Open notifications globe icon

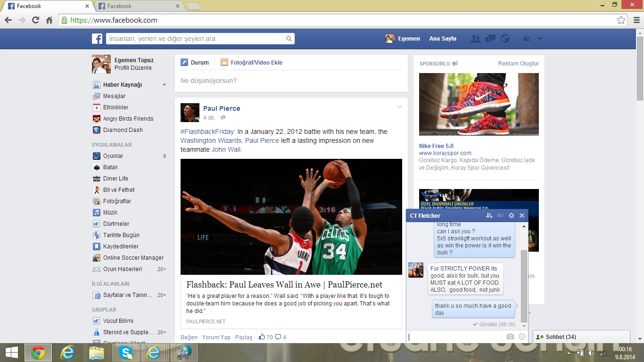coord(505,39)
